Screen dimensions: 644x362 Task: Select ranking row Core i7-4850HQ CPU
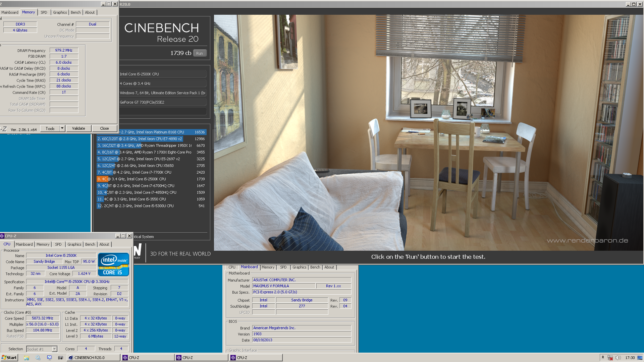pyautogui.click(x=151, y=192)
